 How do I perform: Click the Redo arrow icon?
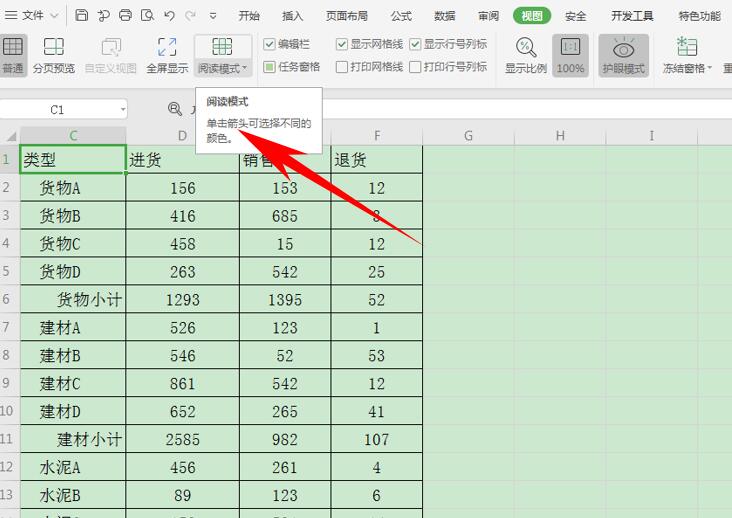pos(190,16)
